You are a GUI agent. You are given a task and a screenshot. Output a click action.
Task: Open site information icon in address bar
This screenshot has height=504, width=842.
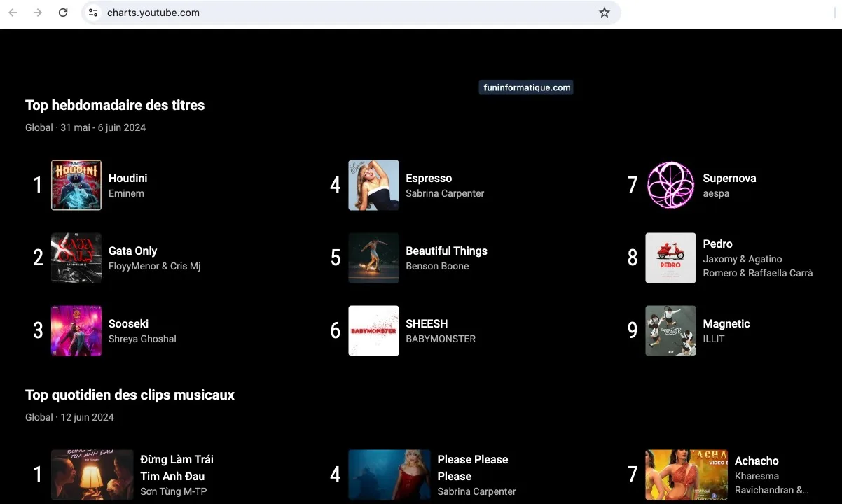coord(93,13)
